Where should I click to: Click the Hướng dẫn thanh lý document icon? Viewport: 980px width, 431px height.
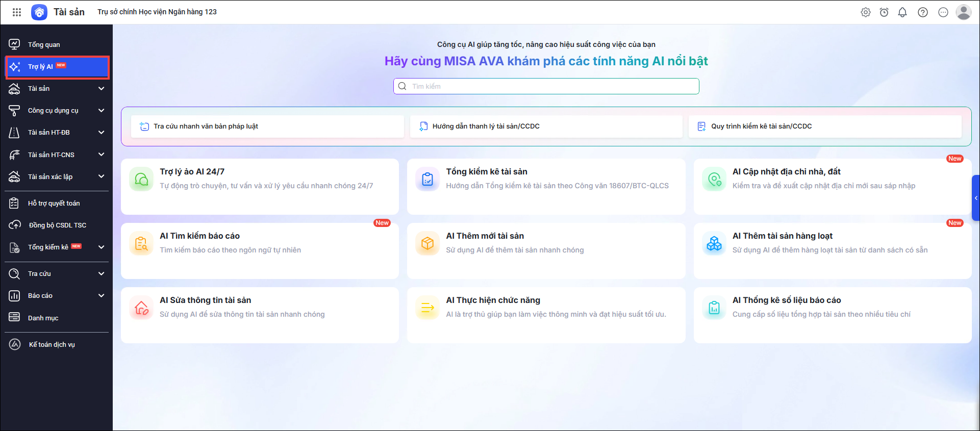click(x=423, y=126)
